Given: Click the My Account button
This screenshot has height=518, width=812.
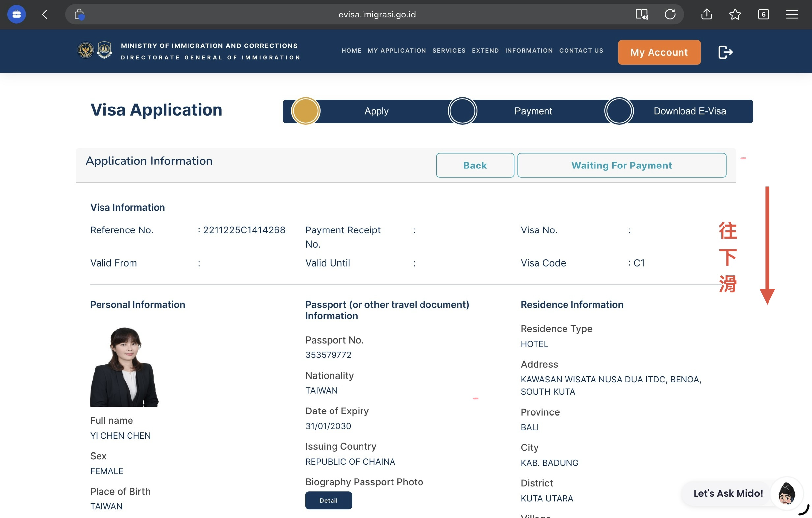Looking at the screenshot, I should [659, 52].
